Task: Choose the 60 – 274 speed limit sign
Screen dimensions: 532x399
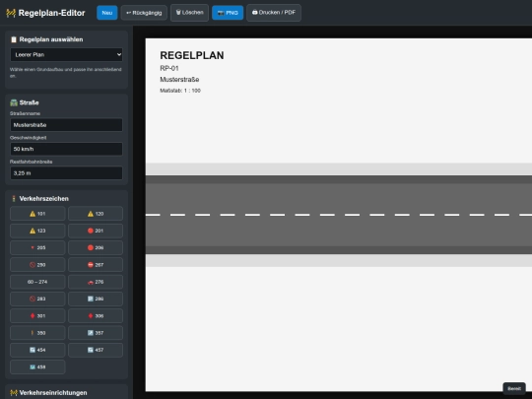Action: pos(37,282)
